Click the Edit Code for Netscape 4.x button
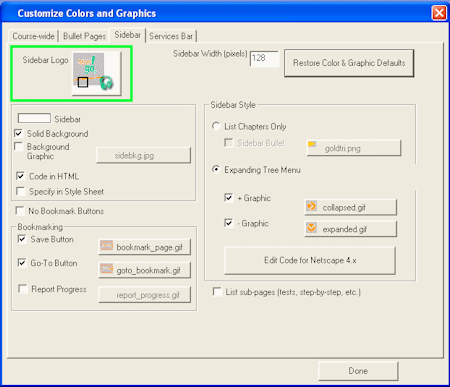The image size is (450, 387). pyautogui.click(x=310, y=260)
